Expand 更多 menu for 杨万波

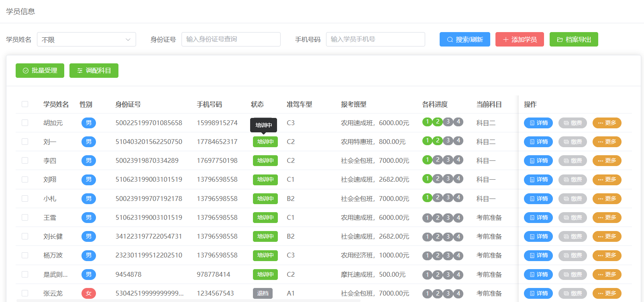point(607,255)
